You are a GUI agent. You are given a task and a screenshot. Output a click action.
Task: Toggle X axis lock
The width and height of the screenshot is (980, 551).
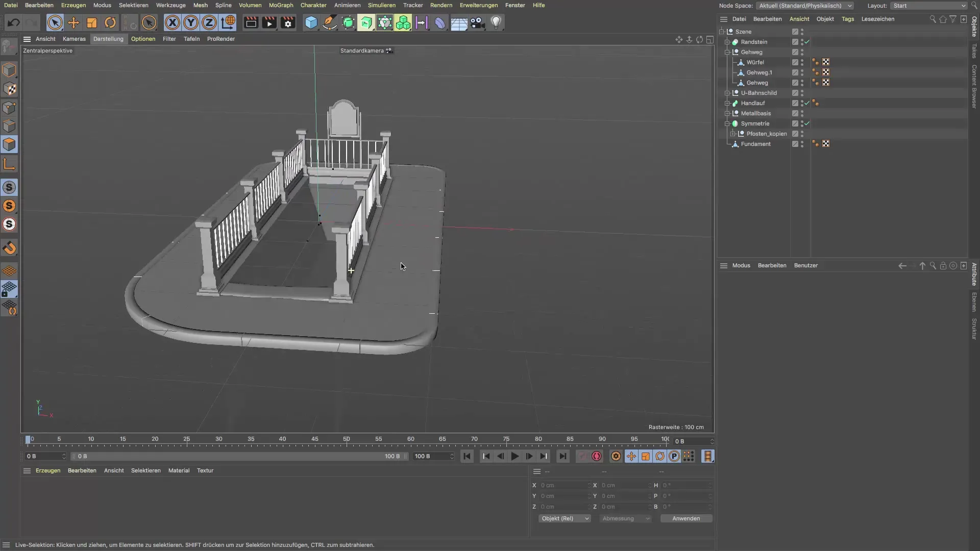click(173, 22)
